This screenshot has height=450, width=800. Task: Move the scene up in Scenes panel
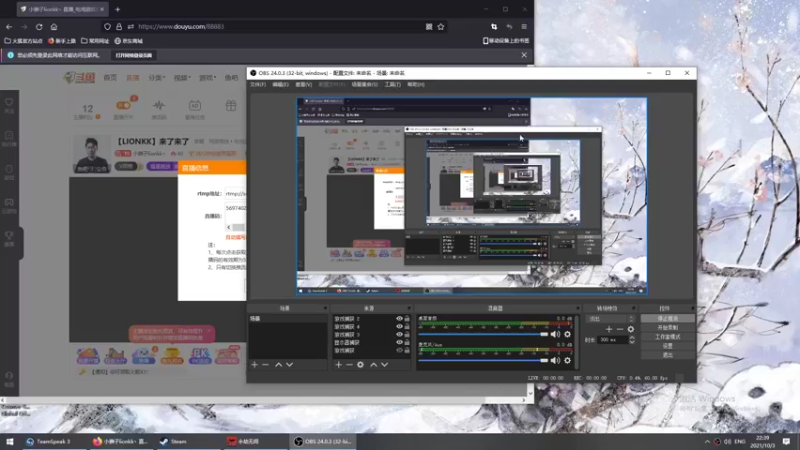pyautogui.click(x=279, y=365)
